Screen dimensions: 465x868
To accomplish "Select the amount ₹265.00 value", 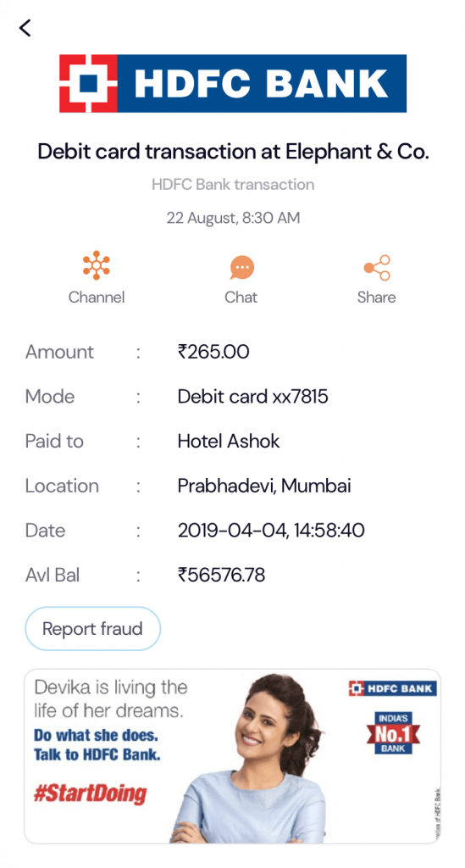I will [213, 352].
